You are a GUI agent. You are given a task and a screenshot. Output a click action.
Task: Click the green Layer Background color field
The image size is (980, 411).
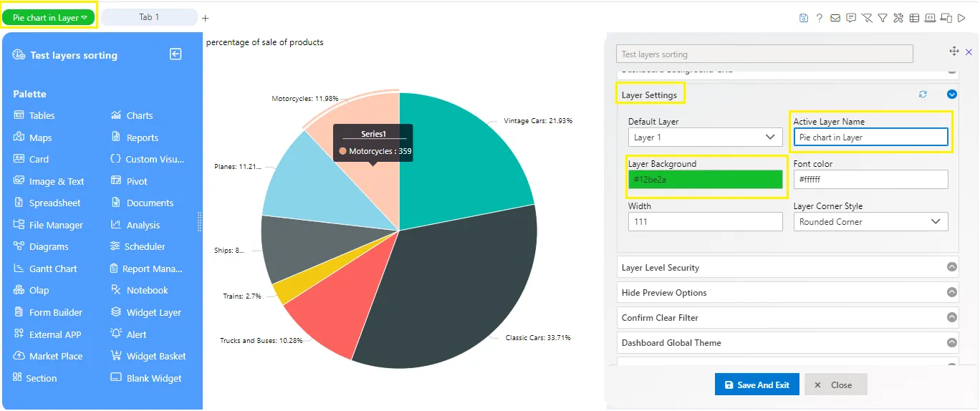tap(706, 180)
